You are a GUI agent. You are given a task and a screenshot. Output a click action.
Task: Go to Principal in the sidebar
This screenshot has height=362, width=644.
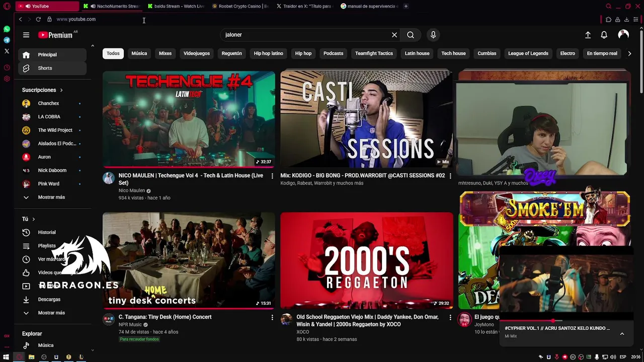52,54
